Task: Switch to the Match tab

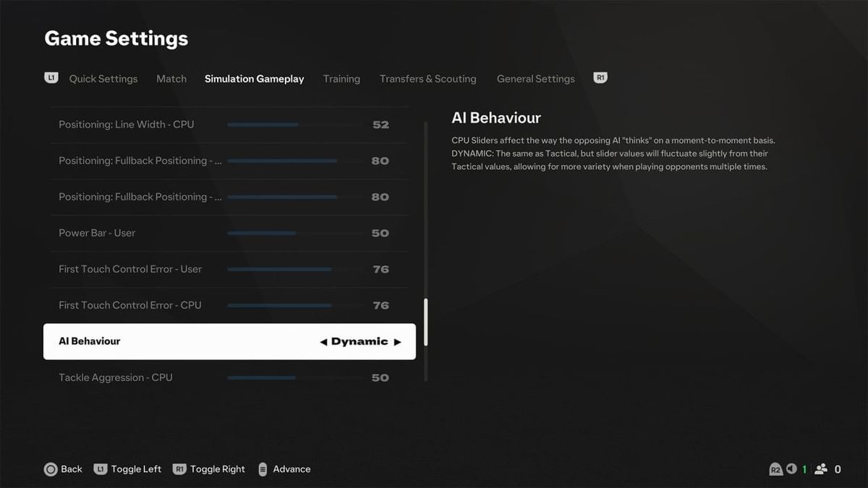Action: coord(171,78)
